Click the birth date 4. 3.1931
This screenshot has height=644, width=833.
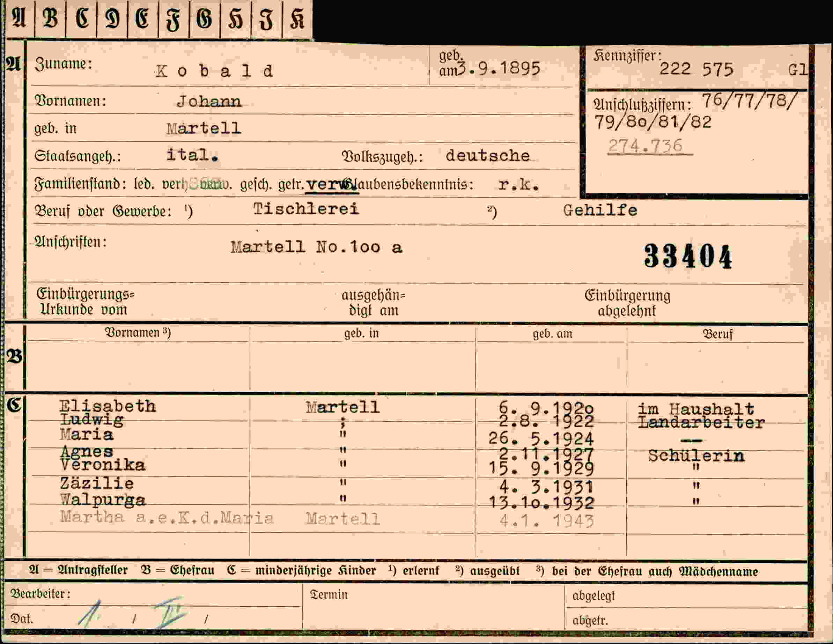[546, 487]
